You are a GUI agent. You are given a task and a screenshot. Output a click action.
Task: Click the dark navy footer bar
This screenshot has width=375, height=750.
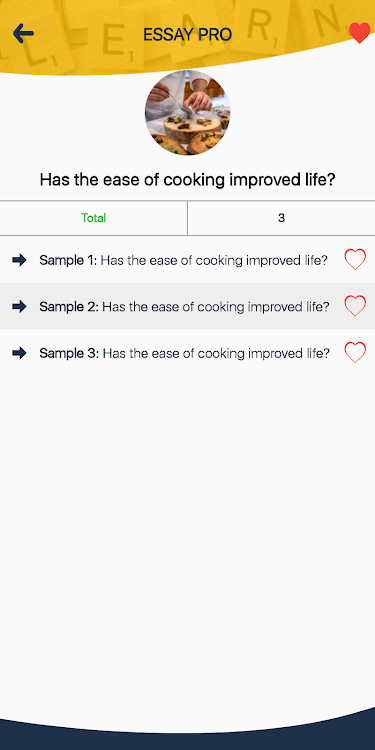(x=188, y=736)
